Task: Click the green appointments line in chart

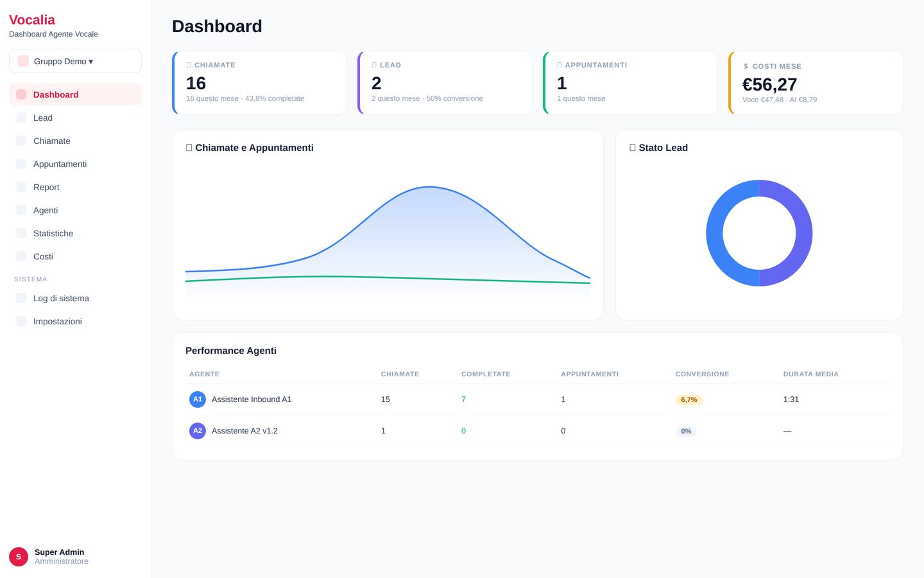Action: coord(388,278)
